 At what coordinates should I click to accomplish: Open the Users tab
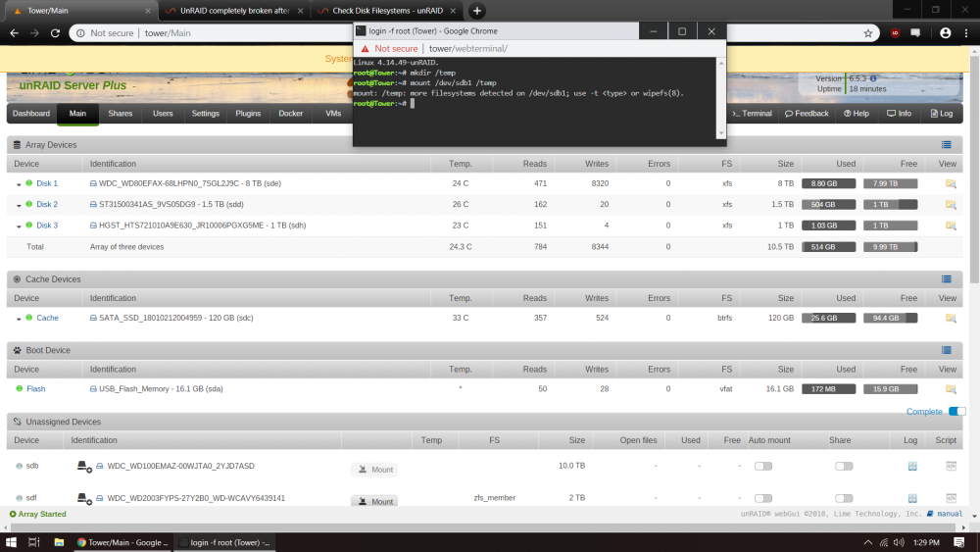click(163, 114)
